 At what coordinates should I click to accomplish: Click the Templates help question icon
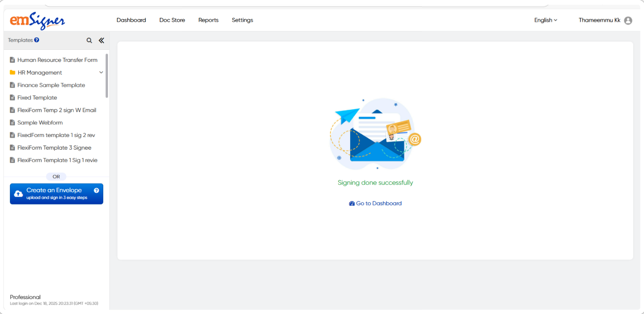click(x=37, y=40)
